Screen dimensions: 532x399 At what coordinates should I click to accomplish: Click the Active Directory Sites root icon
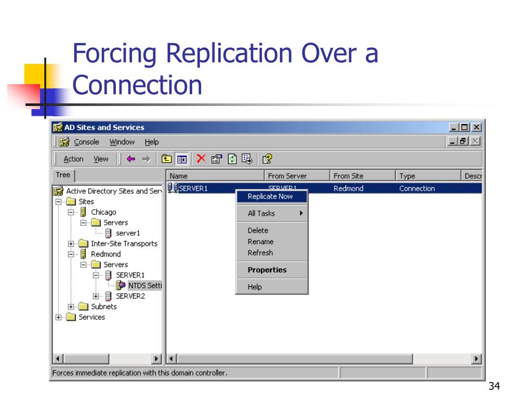58,191
